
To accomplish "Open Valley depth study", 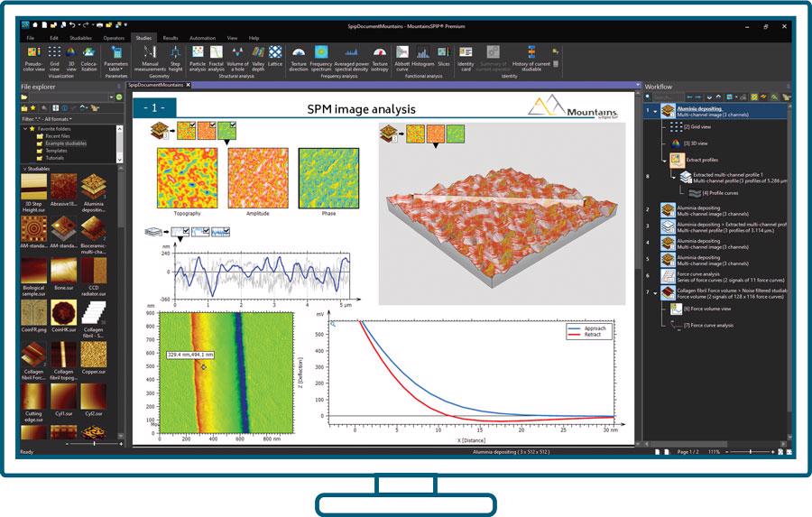I will point(258,59).
